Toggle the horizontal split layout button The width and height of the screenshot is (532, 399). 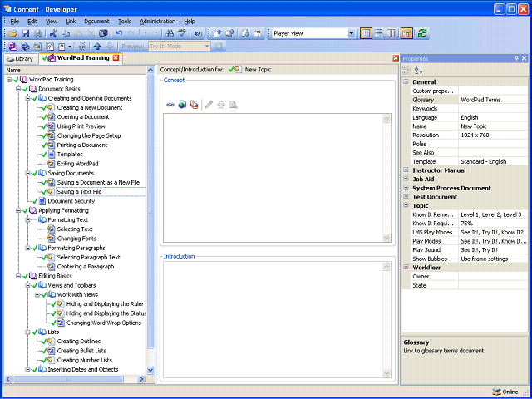click(379, 33)
